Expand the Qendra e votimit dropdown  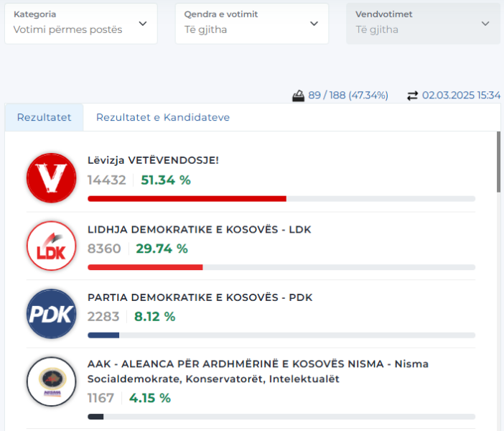click(x=251, y=23)
